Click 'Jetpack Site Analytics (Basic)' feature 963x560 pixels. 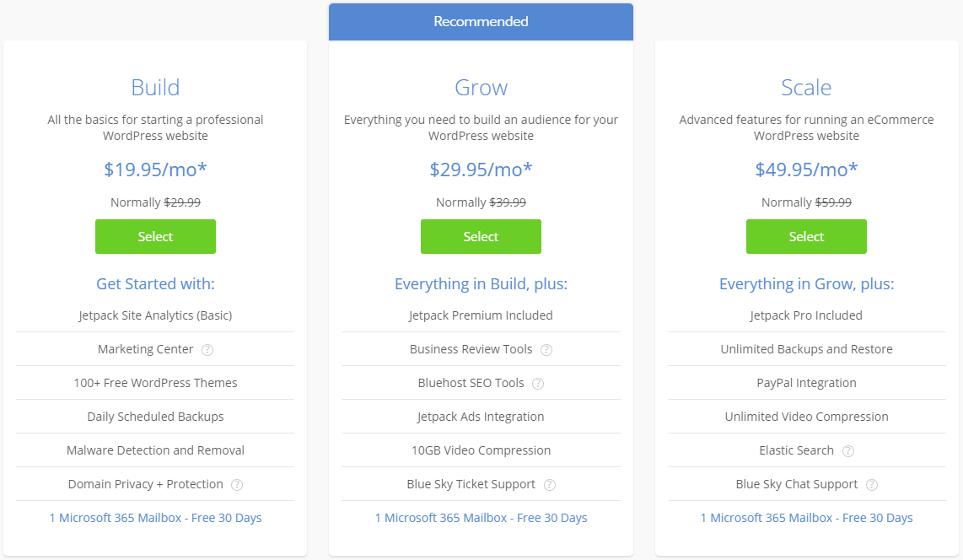[155, 315]
